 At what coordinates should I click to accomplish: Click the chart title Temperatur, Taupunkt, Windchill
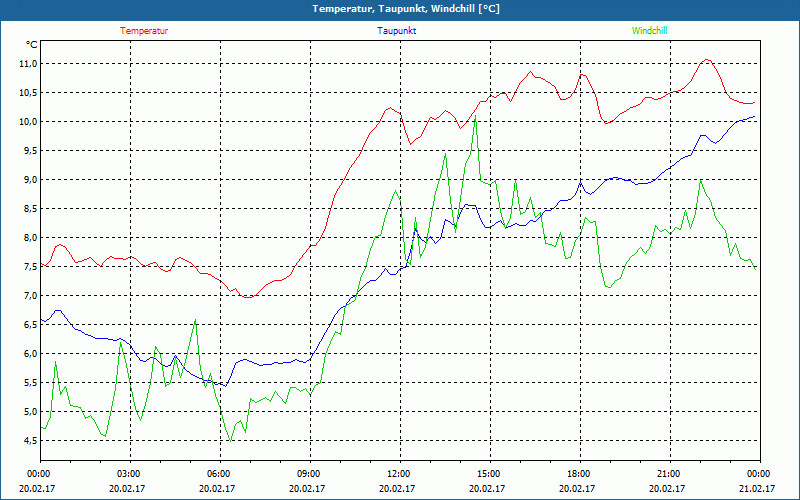pos(406,9)
